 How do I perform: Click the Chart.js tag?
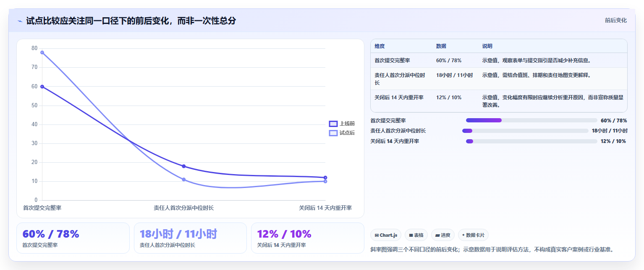coord(386,235)
